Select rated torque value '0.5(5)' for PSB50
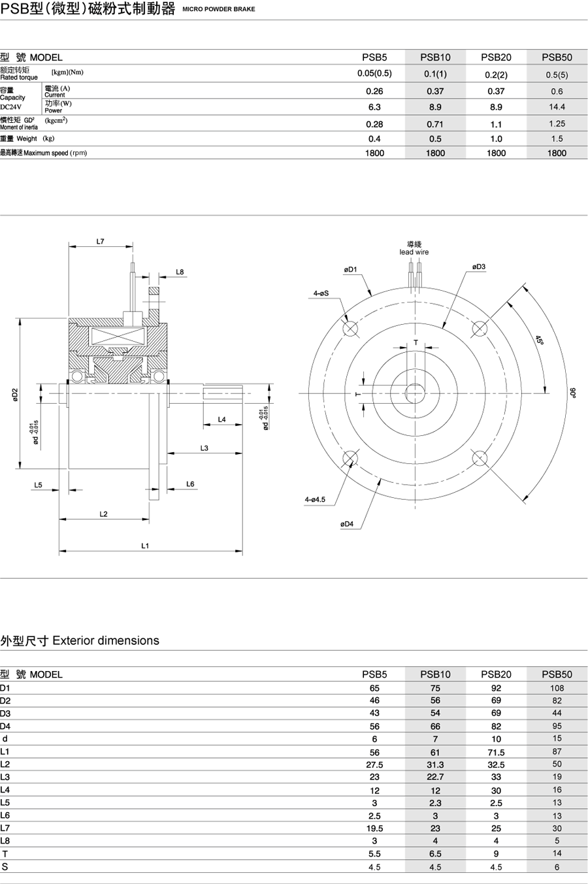The height and width of the screenshot is (884, 588). (x=557, y=74)
